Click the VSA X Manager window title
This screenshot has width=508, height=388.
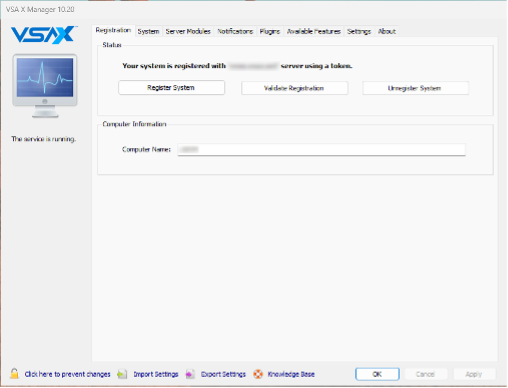click(x=40, y=9)
